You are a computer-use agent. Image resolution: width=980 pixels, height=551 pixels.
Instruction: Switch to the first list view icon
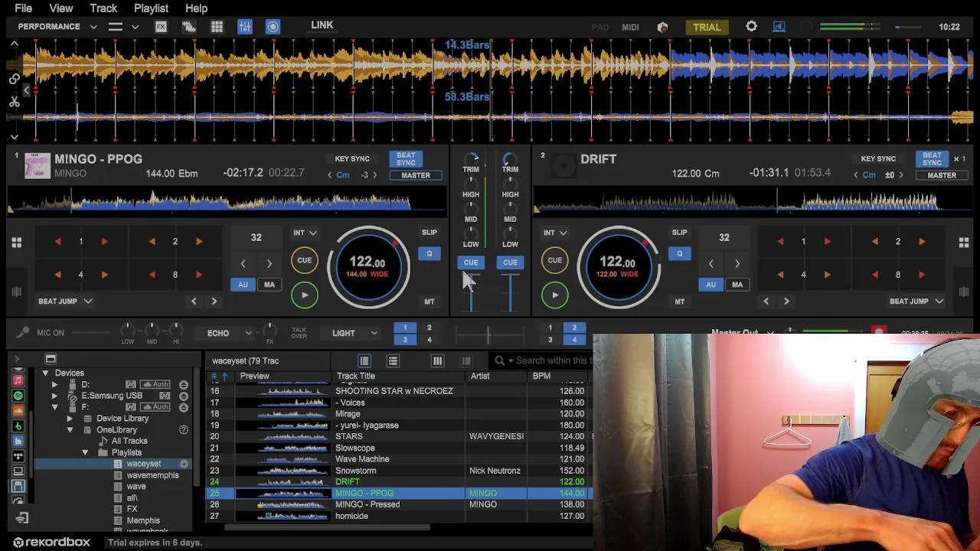click(364, 360)
